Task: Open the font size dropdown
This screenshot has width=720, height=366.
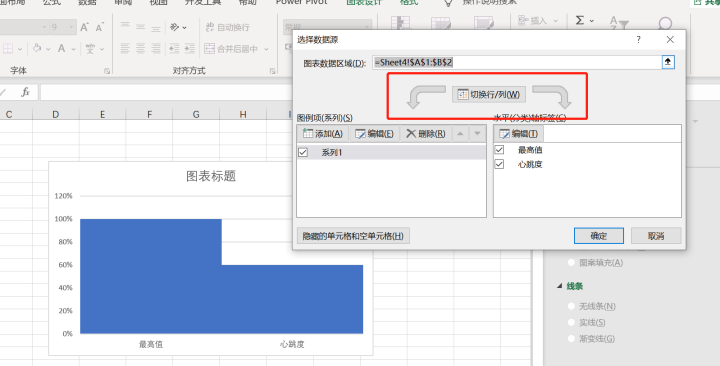Action: [x=70, y=27]
